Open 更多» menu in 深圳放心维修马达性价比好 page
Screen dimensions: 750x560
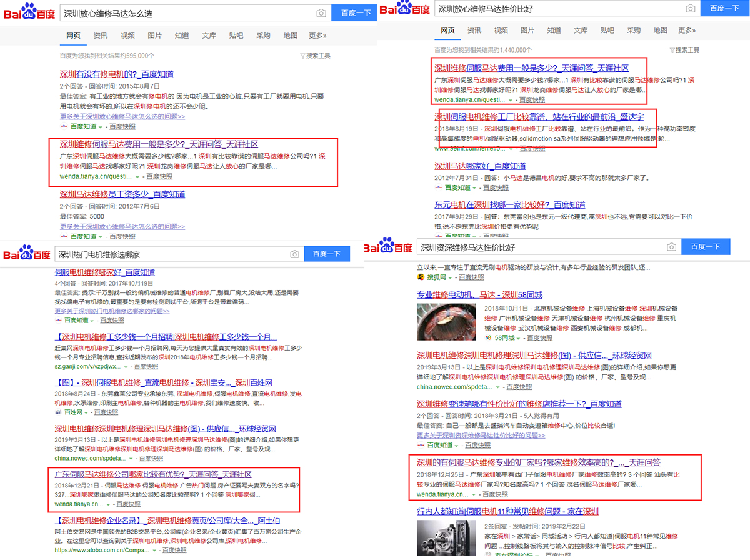[x=687, y=31]
